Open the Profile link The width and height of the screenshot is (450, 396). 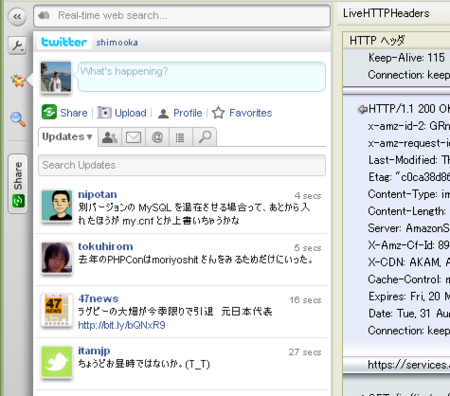coord(188,113)
